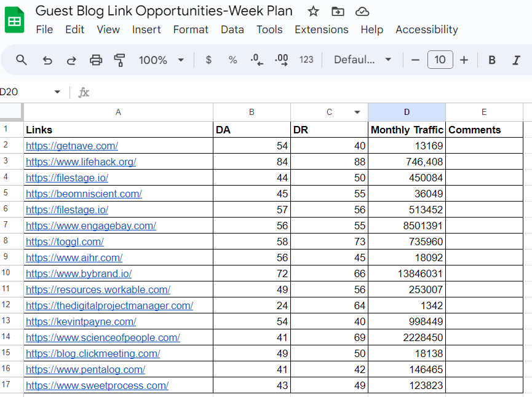
Task: Select column A header
Action: point(118,112)
